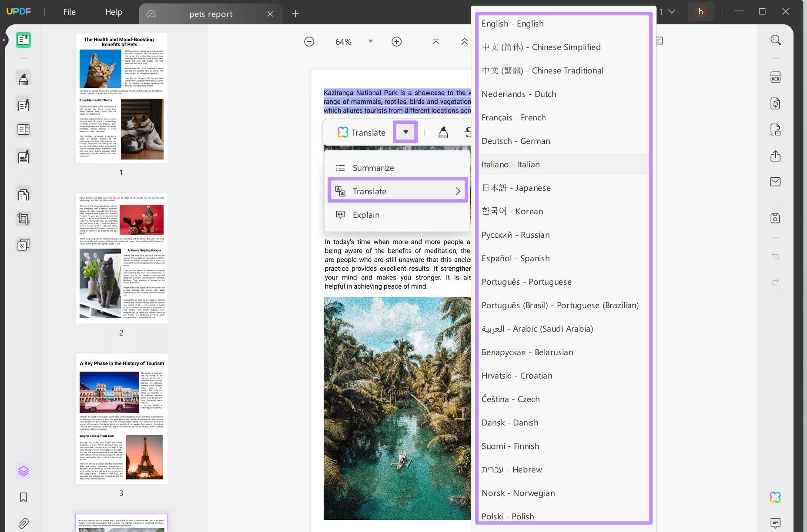Add a new tab with plus button
Image resolution: width=807 pixels, height=532 pixels.
(295, 14)
